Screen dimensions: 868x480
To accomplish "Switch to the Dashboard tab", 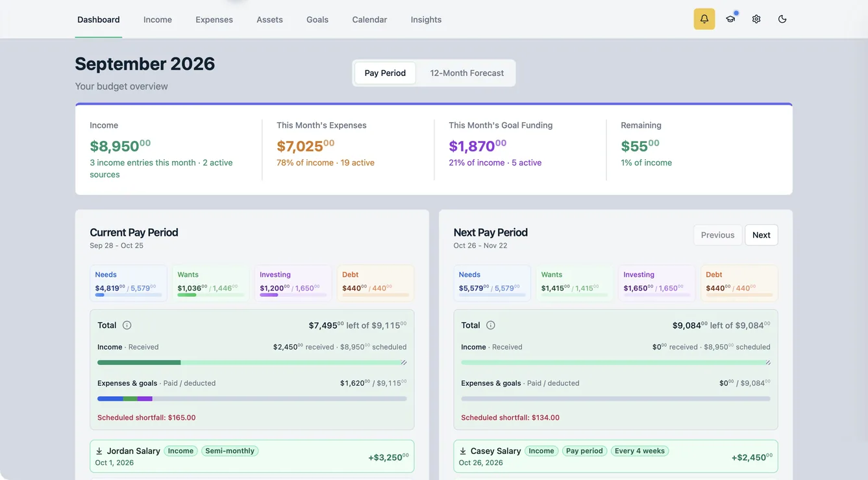I will 99,19.
